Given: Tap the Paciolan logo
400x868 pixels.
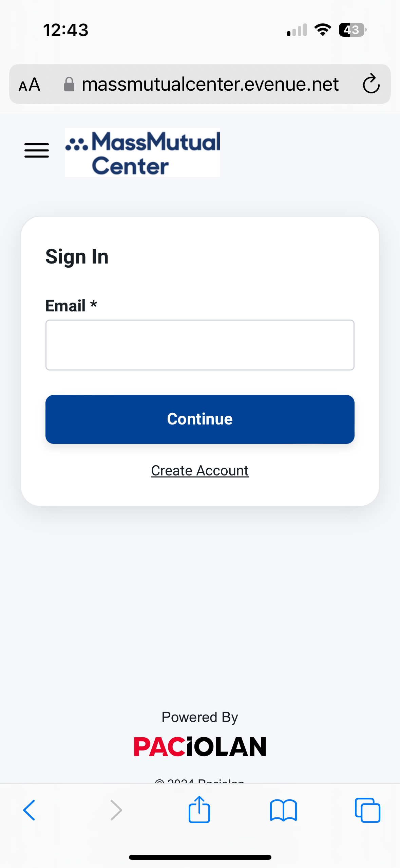Looking at the screenshot, I should [x=200, y=747].
